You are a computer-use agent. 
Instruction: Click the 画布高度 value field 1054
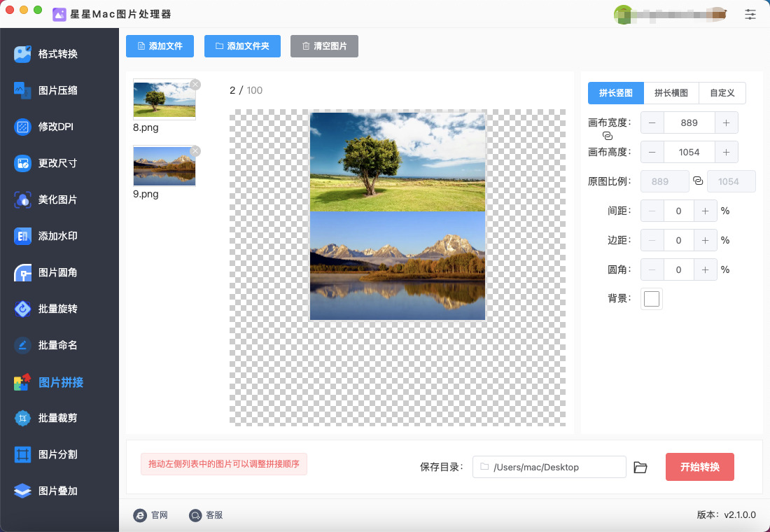[x=689, y=153]
